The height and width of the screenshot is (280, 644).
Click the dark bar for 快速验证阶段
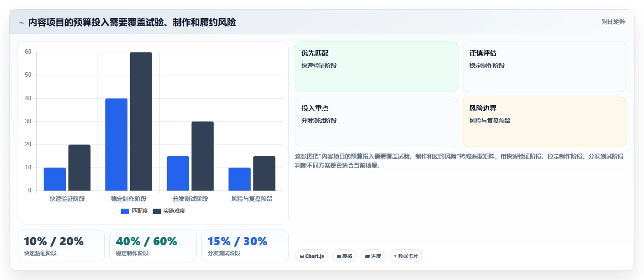(79, 168)
